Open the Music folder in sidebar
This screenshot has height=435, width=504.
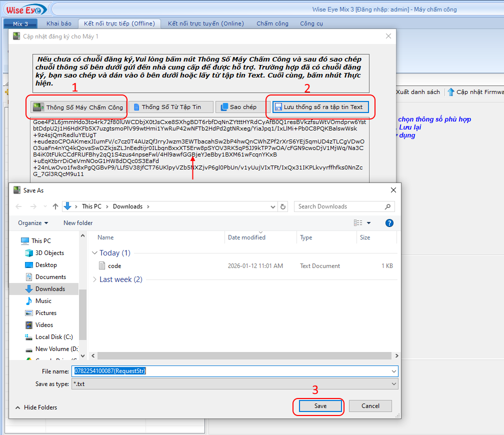click(x=43, y=301)
